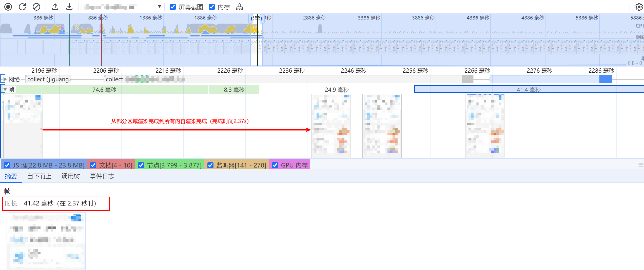Open the memory pane menu lines icon
Image resolution: width=644 pixels, height=270 pixels.
pos(641,165)
